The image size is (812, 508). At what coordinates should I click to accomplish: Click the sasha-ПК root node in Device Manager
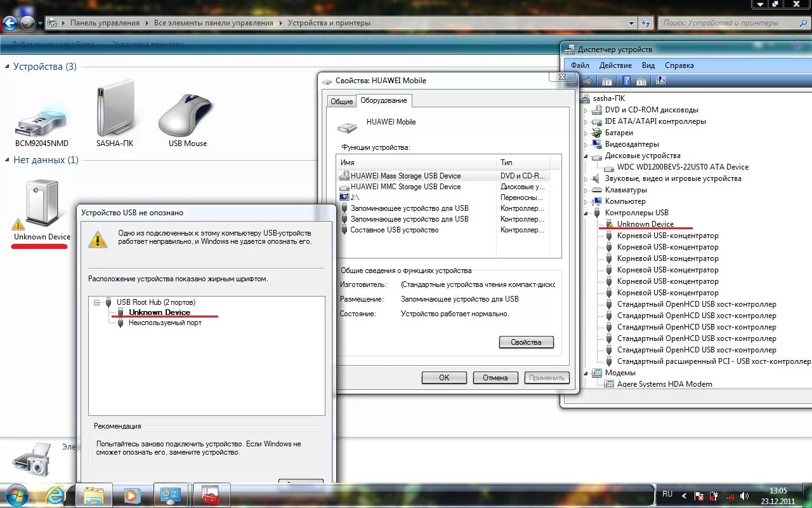[608, 98]
